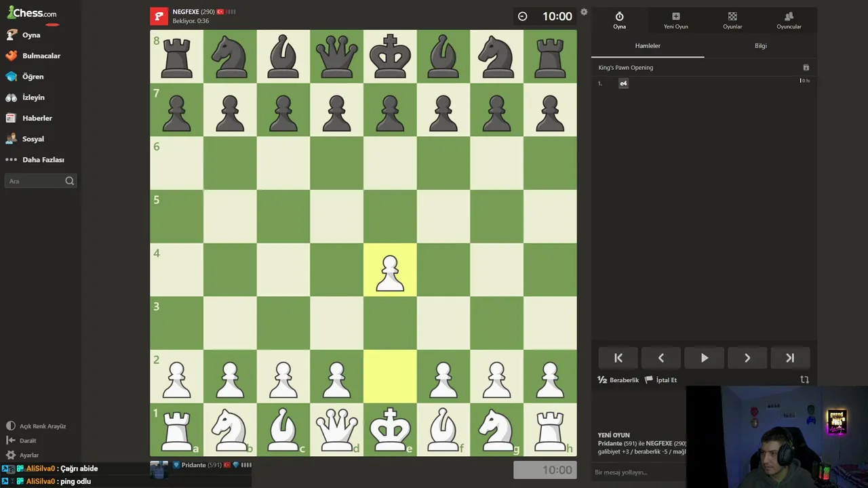Click the black queen on d8
Screen dimensions: 868x488
click(336, 56)
